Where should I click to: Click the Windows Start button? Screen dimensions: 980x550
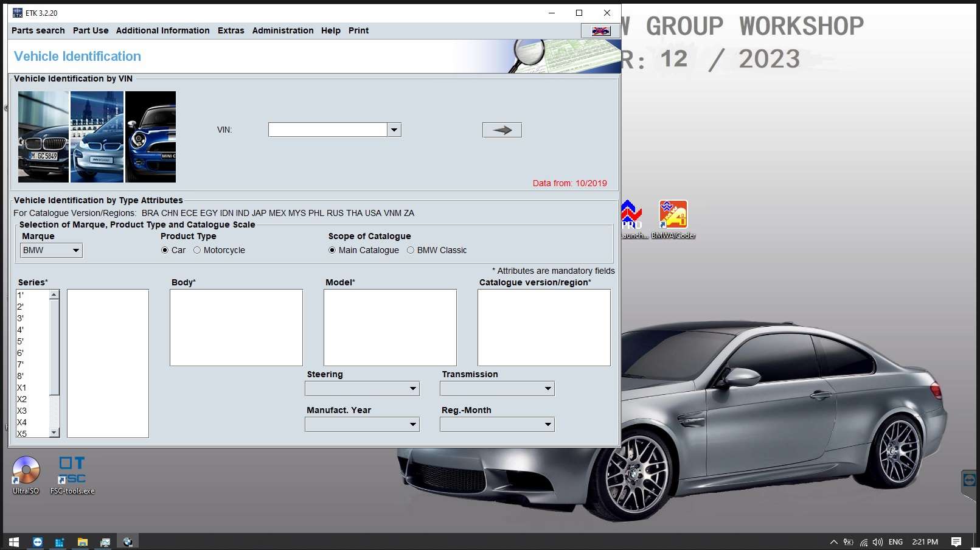click(x=14, y=541)
